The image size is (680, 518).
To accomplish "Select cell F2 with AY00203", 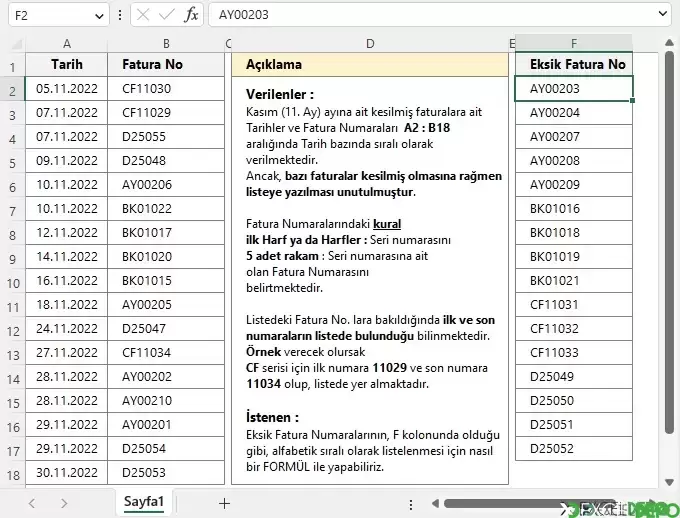I will click(574, 89).
